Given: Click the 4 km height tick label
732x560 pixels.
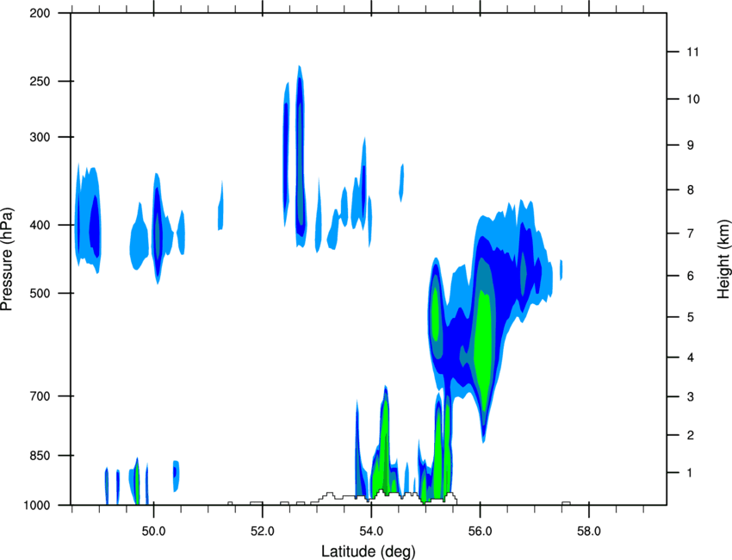Looking at the screenshot, I should click(691, 358).
